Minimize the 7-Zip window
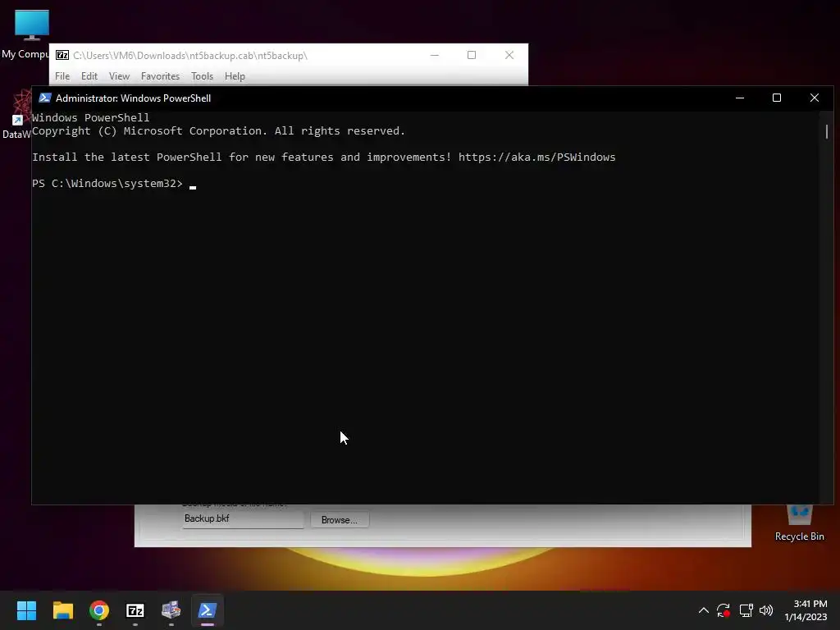Screen dimensions: 840x630 pyautogui.click(x=435, y=55)
